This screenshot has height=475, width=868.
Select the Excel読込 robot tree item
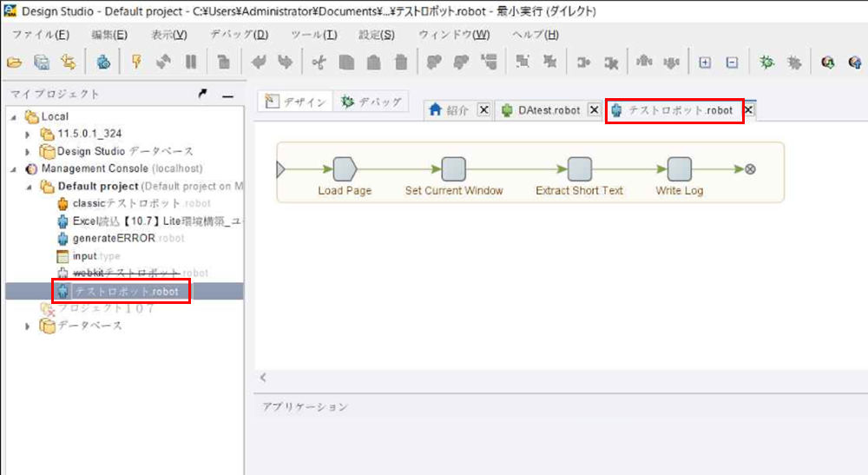tap(149, 221)
